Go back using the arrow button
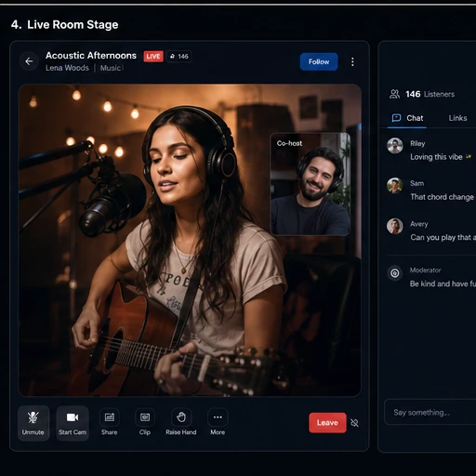 tap(29, 61)
